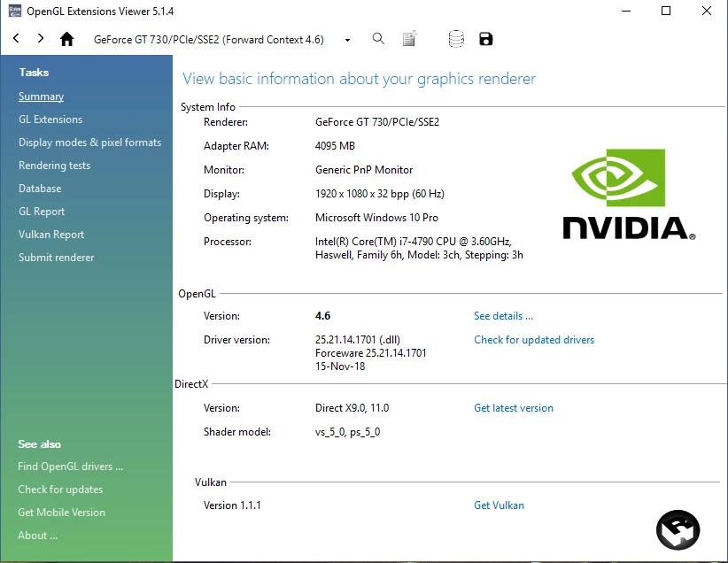Click Forceware 25.21.14.1701 text
Viewport: 728px width, 563px height.
370,353
